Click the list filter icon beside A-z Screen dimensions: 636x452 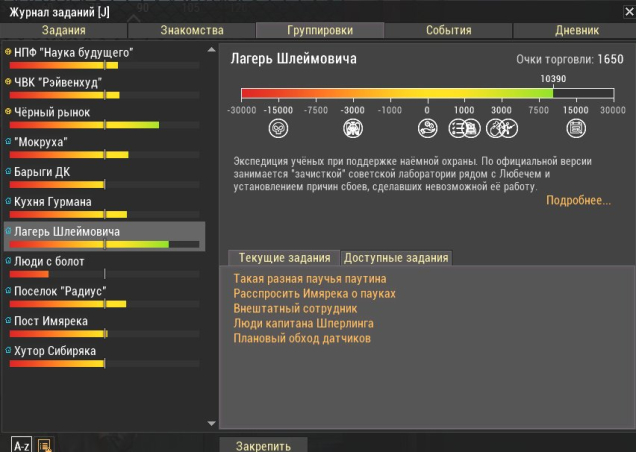point(45,443)
